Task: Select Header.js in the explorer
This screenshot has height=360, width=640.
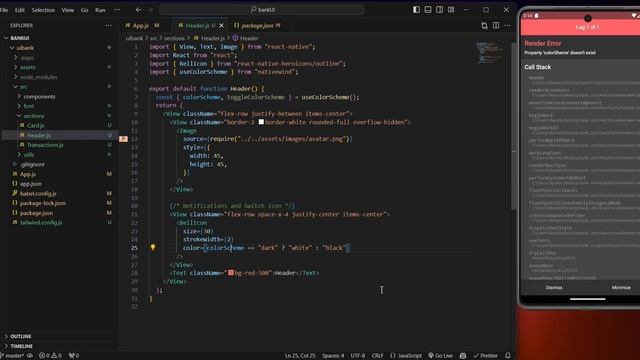Action: click(x=59, y=135)
